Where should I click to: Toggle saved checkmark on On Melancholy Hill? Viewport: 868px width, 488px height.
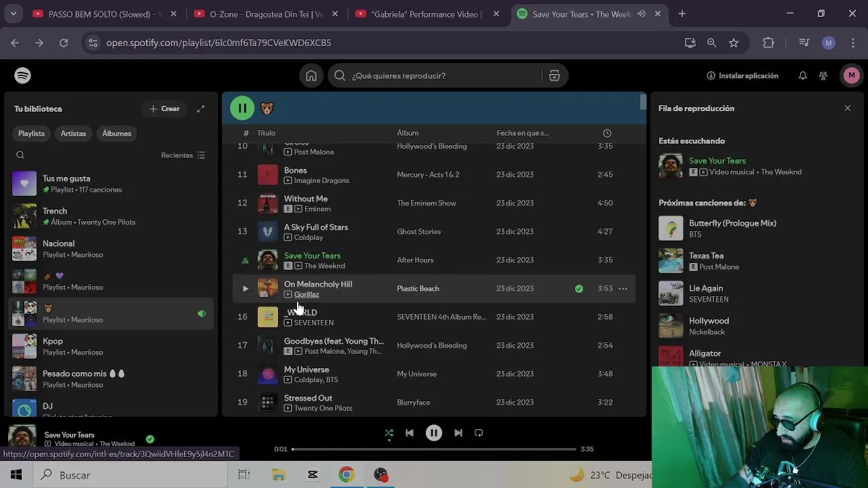pos(579,289)
